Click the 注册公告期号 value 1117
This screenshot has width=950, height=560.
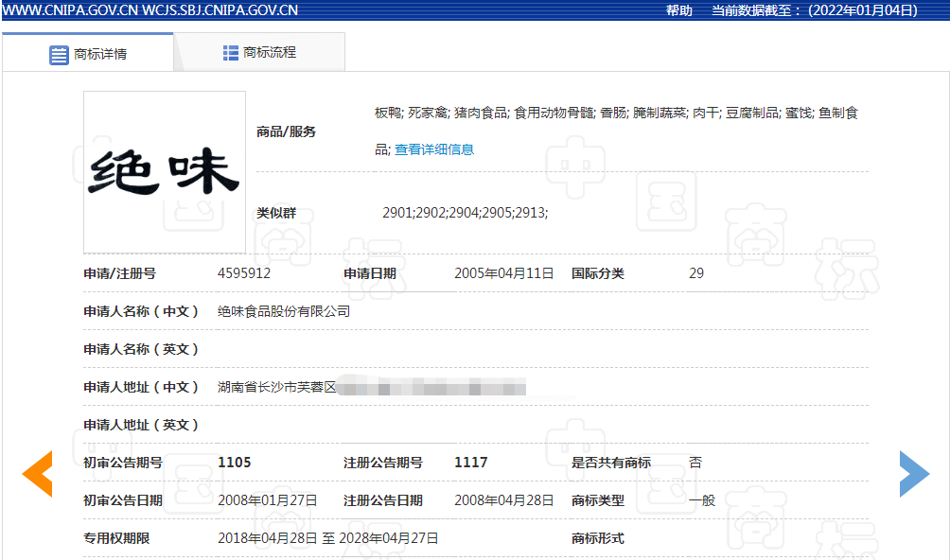click(x=471, y=463)
